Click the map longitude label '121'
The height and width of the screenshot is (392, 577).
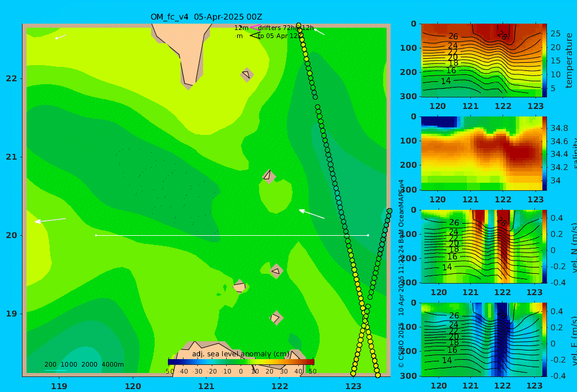click(206, 386)
